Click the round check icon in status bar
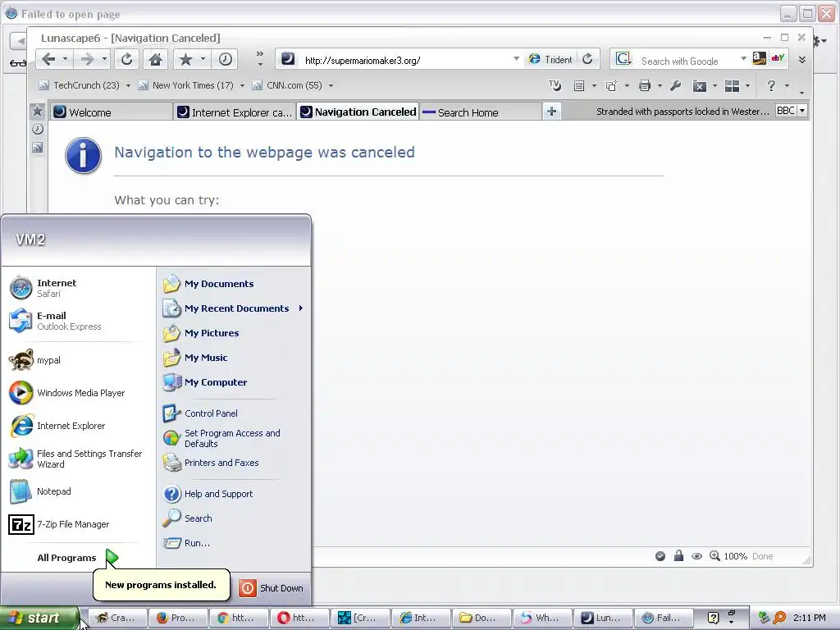This screenshot has height=630, width=840. pos(660,556)
